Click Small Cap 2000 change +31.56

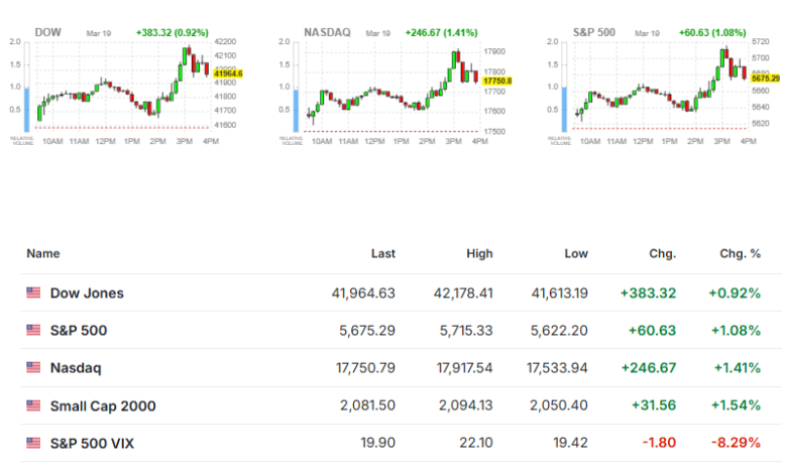654,406
